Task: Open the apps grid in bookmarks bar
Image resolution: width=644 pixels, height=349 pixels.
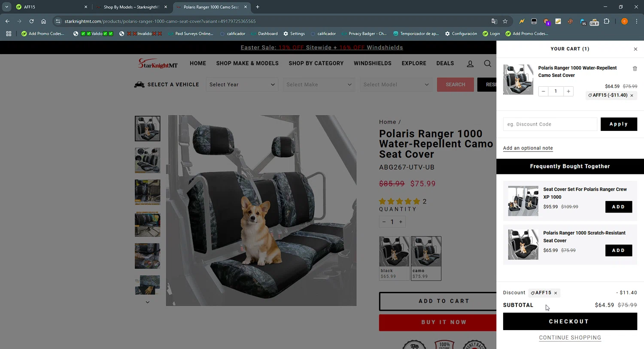Action: tap(9, 33)
